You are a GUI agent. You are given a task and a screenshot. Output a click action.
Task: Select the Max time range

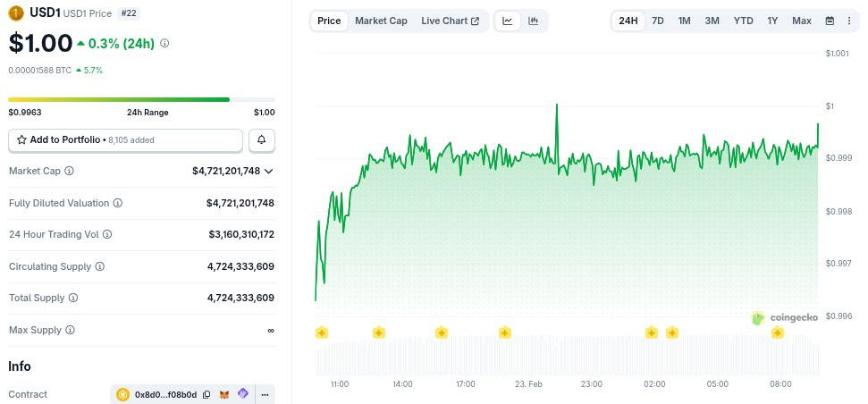(802, 21)
